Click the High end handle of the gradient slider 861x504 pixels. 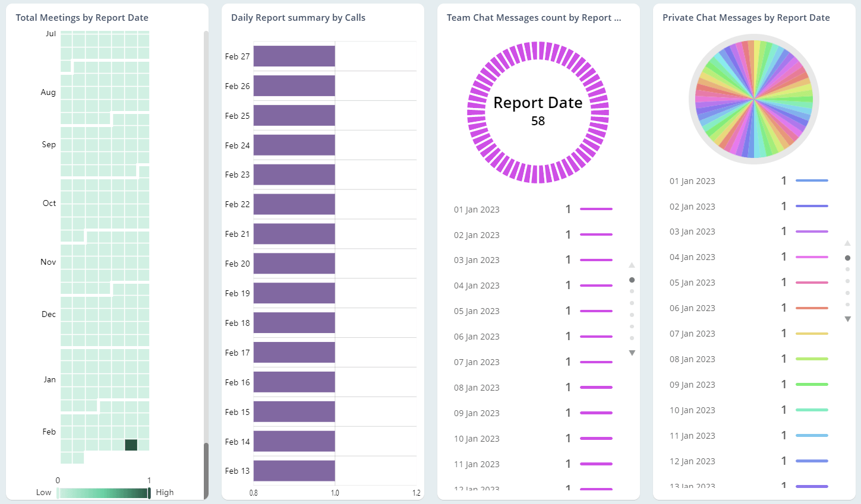(148, 492)
